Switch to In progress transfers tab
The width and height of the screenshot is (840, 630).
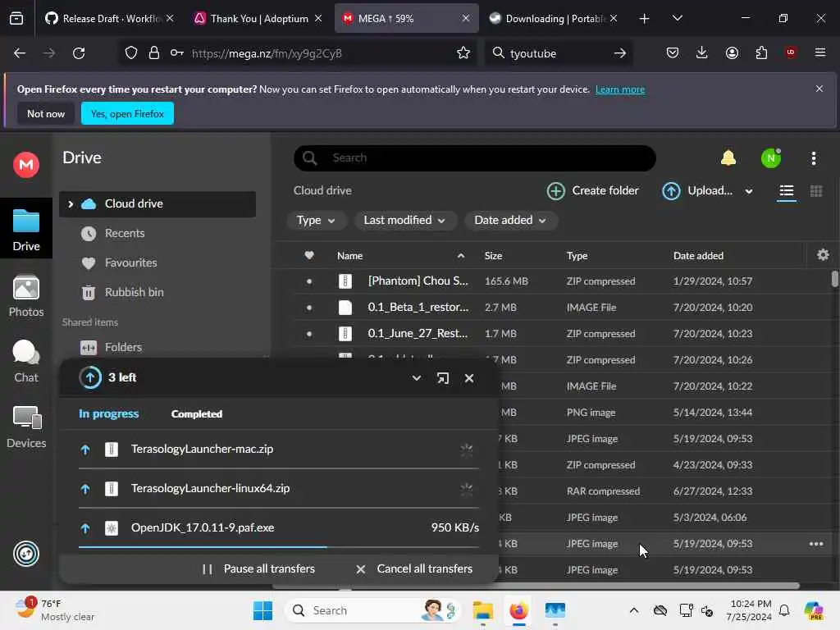click(x=109, y=413)
